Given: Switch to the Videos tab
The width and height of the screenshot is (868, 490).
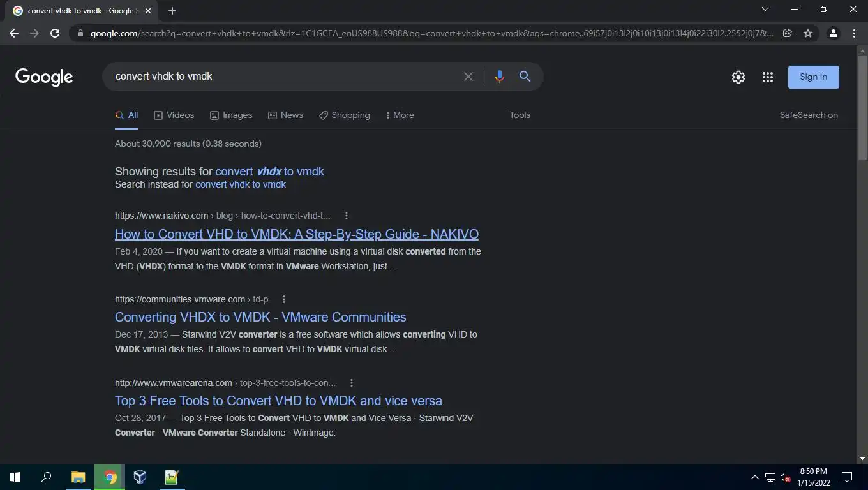Looking at the screenshot, I should pos(174,115).
